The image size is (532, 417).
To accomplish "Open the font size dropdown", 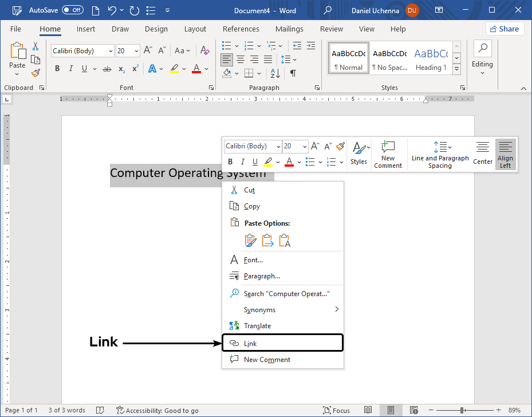I will 136,50.
